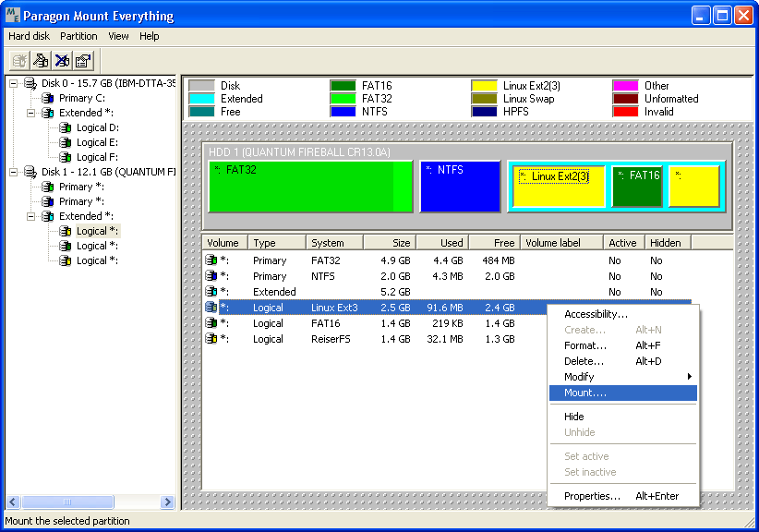The width and height of the screenshot is (759, 532).
Task: Select the Linux Ext2(3) block in disk map
Action: [559, 187]
